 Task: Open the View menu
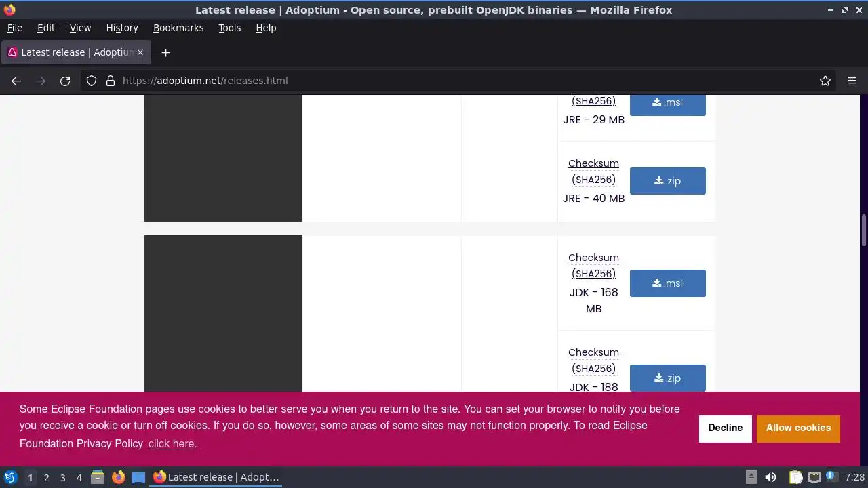80,28
